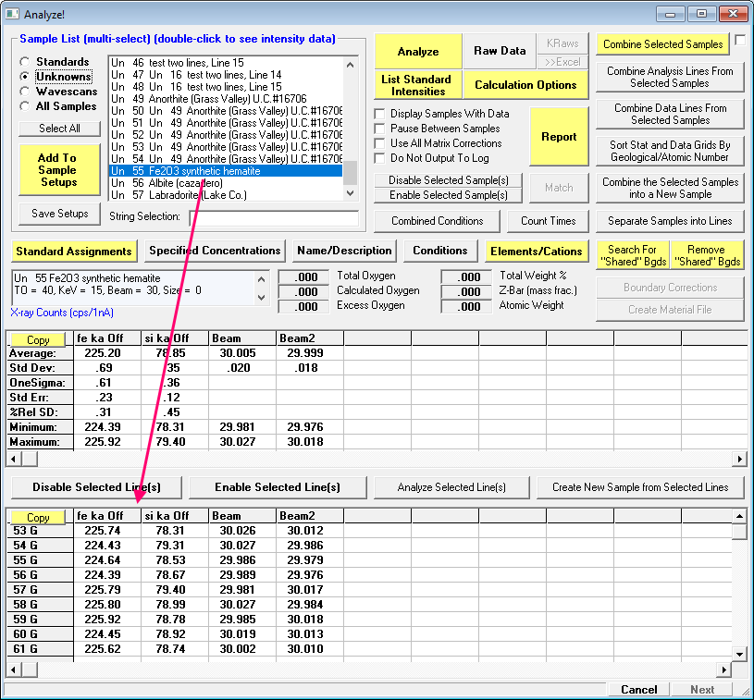Select row 57 G in data grid
Image resolution: width=754 pixels, height=700 pixels.
click(x=39, y=589)
